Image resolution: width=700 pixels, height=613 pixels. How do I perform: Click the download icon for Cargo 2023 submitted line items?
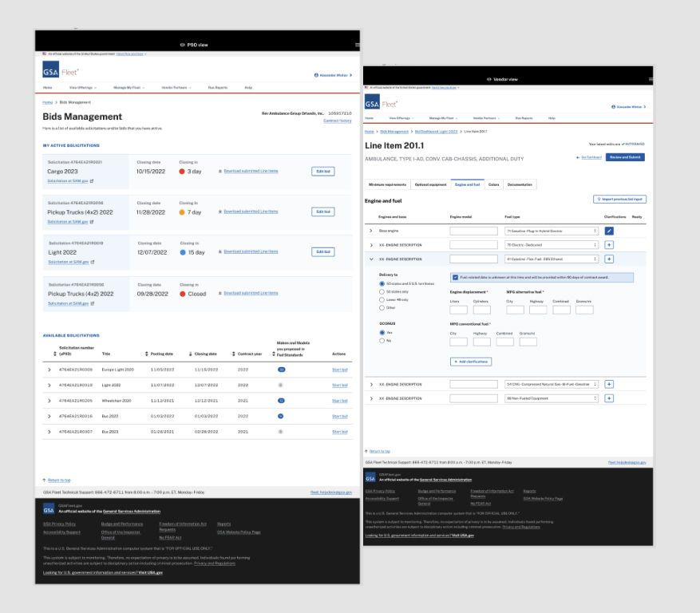pyautogui.click(x=219, y=172)
